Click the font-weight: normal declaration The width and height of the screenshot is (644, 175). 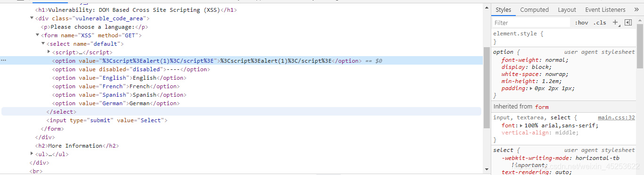click(x=535, y=60)
